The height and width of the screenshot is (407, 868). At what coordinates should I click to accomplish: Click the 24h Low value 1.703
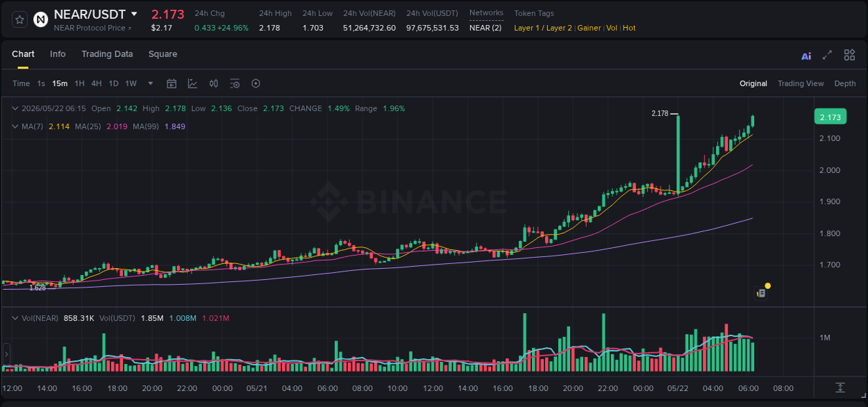pyautogui.click(x=313, y=28)
